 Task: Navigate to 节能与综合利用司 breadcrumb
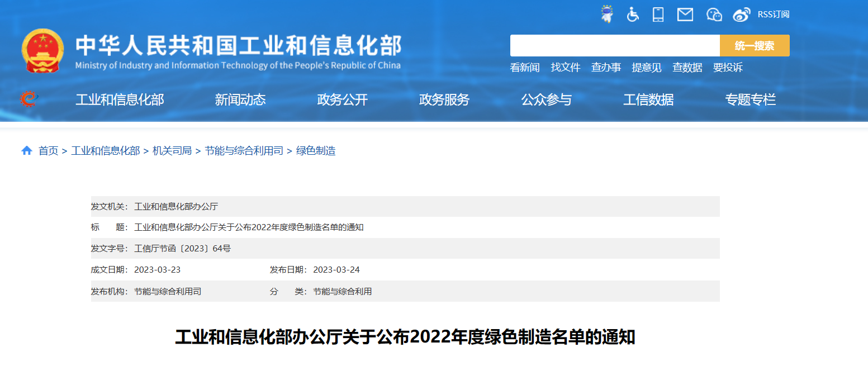tap(244, 151)
